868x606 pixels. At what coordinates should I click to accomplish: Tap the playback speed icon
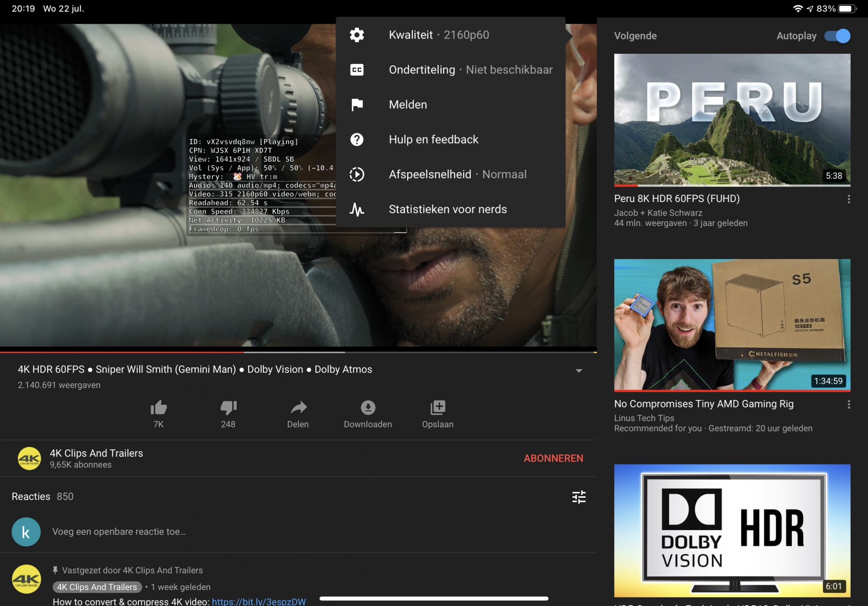click(x=357, y=174)
